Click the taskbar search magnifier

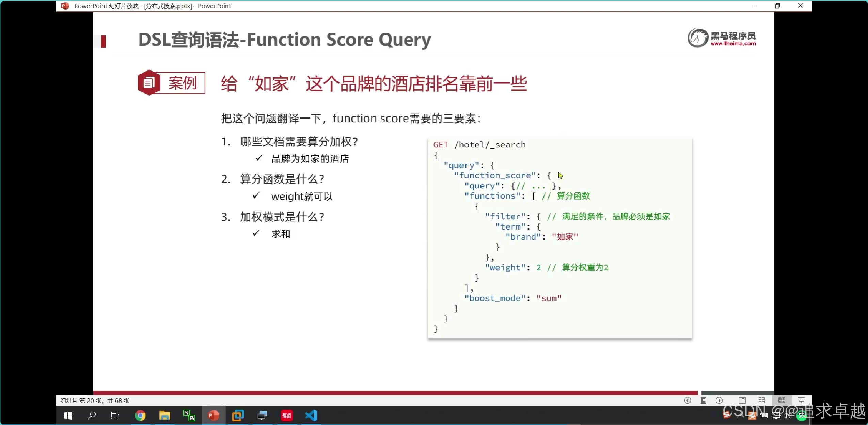pos(92,415)
